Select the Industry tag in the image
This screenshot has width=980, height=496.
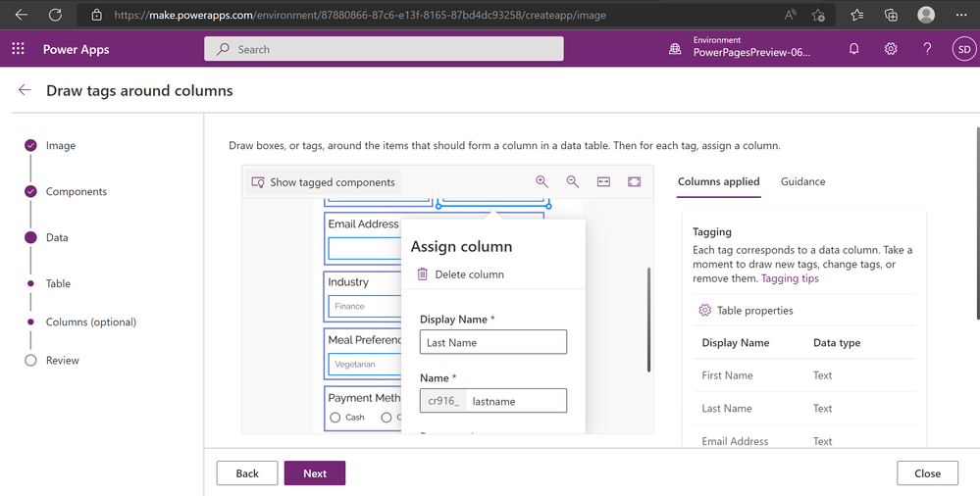(363, 296)
